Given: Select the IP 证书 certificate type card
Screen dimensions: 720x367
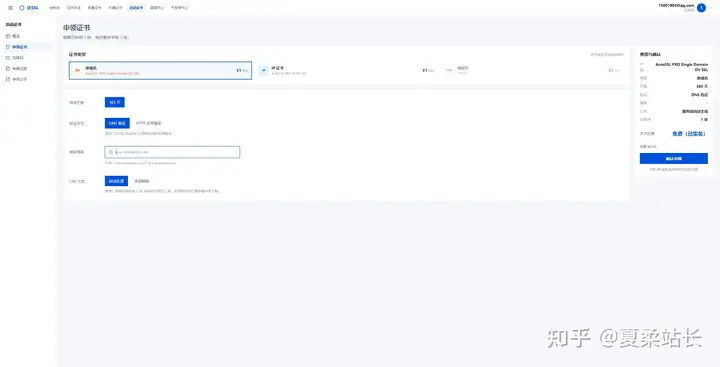Looking at the screenshot, I should [347, 70].
